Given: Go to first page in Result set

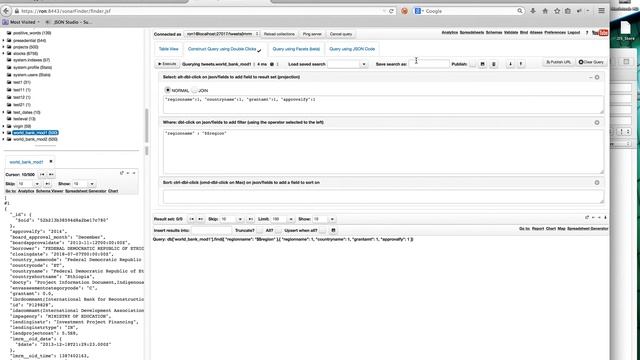Looking at the screenshot, I should coord(191,219).
